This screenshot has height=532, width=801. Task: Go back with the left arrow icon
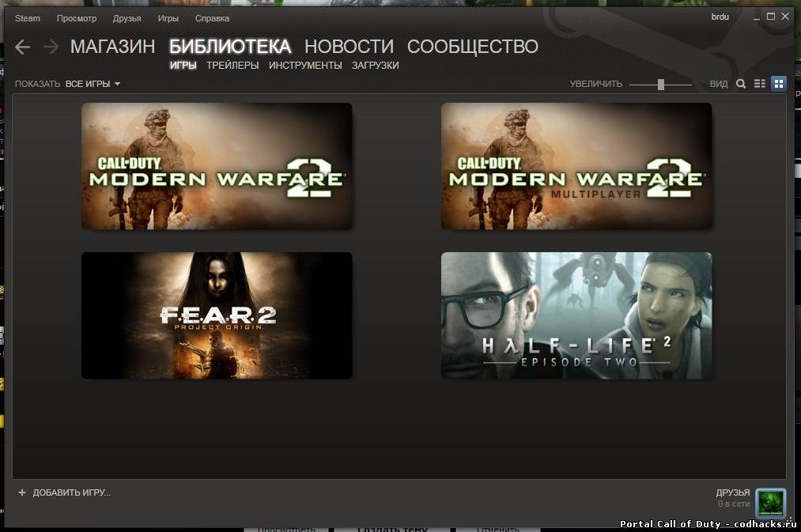(22, 47)
